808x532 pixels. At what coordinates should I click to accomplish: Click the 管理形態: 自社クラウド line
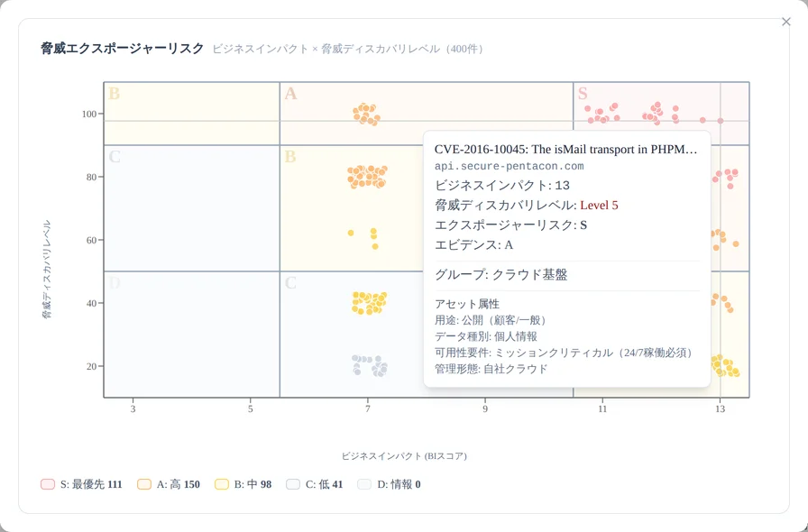click(x=491, y=369)
